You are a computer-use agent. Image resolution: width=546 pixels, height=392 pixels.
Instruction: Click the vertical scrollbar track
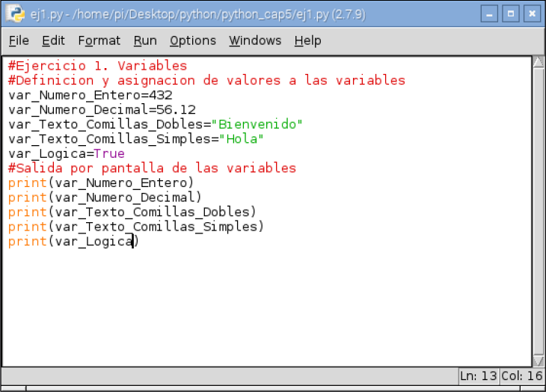pos(539,211)
